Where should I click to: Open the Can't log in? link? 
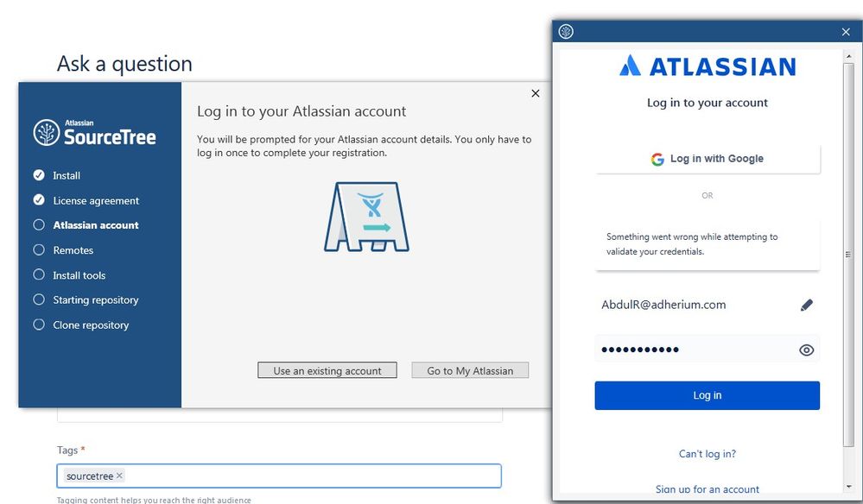(708, 453)
